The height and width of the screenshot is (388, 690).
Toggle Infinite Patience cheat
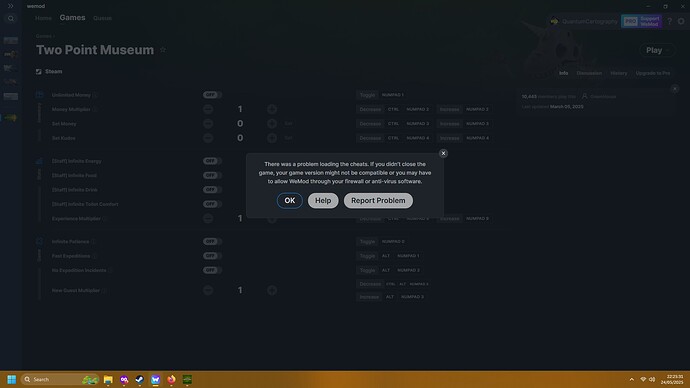[x=212, y=242]
